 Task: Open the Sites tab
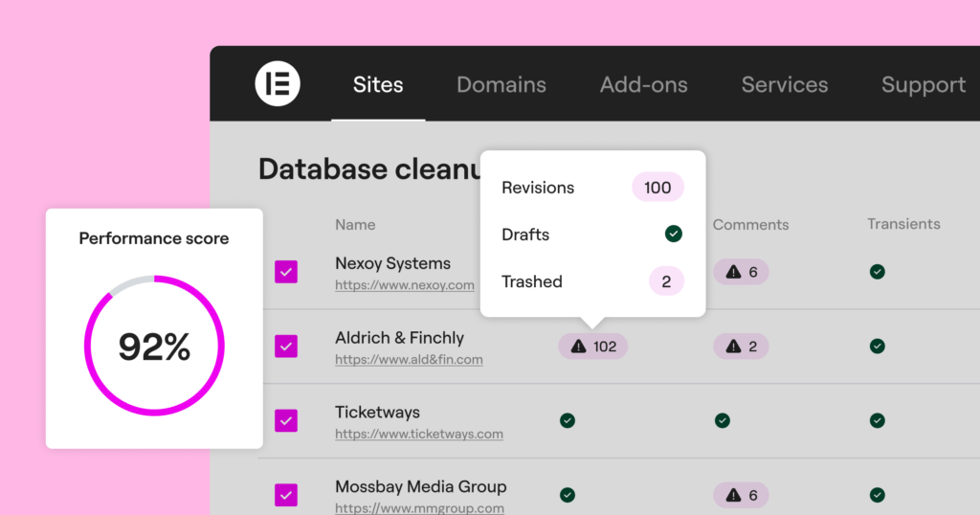point(378,84)
